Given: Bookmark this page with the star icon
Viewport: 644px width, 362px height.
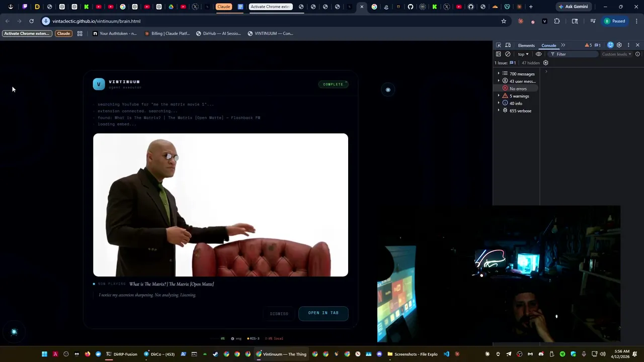Looking at the screenshot, I should [x=504, y=21].
